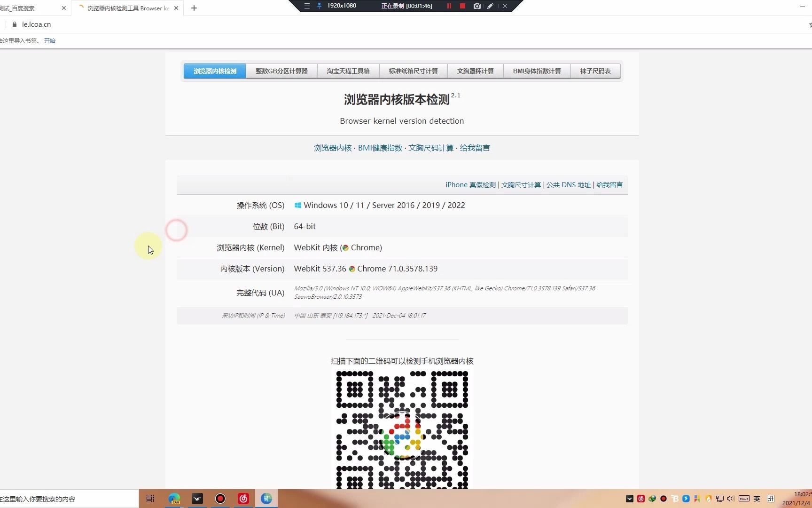Click the Windows logo icon in OS row
812x508 pixels.
(x=298, y=206)
